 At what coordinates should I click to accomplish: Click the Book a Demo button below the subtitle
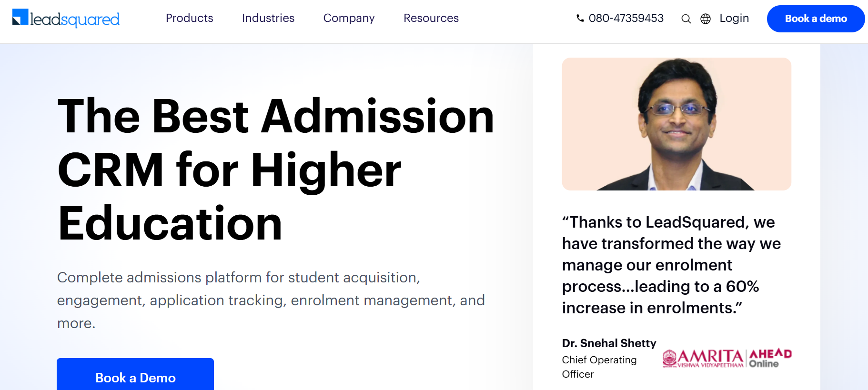click(x=135, y=378)
